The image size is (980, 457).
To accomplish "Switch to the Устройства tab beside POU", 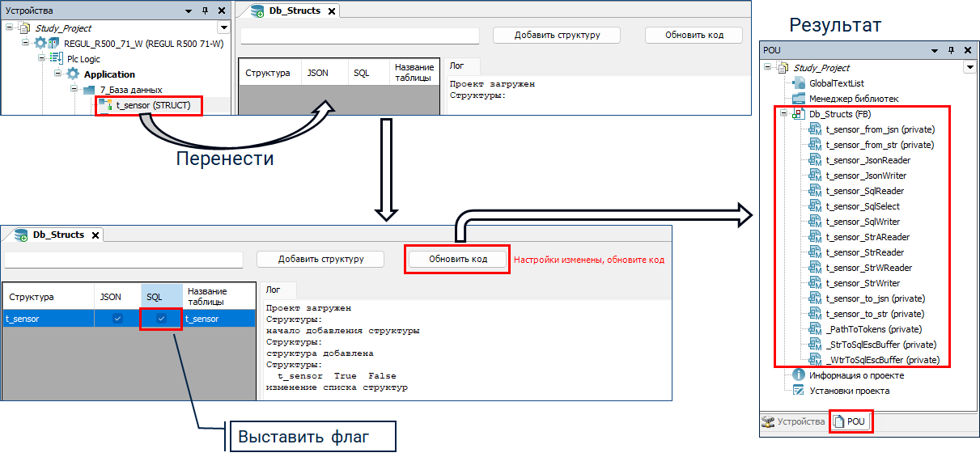I will [793, 421].
